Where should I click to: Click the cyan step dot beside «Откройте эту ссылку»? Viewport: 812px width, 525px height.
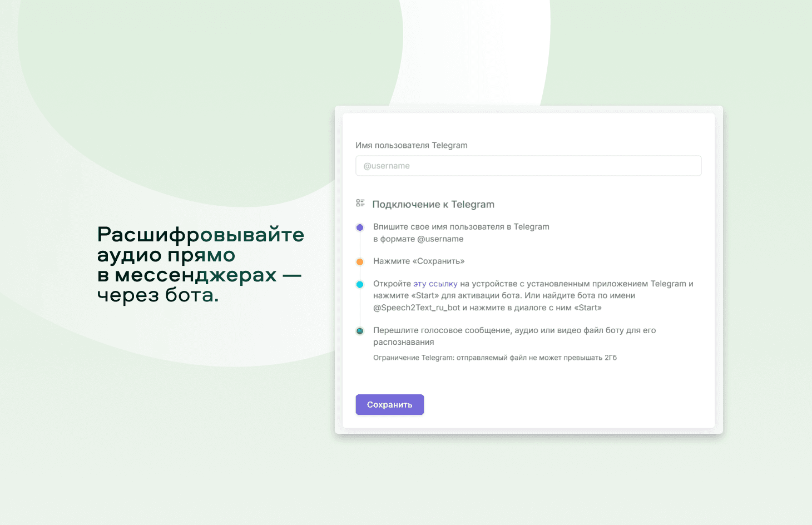(x=360, y=285)
